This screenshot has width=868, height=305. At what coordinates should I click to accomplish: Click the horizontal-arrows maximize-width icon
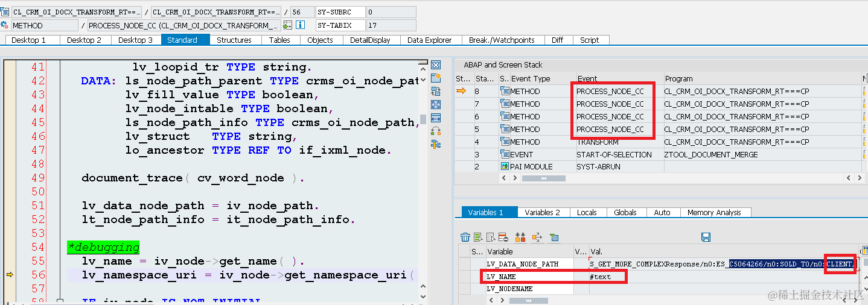click(436, 118)
